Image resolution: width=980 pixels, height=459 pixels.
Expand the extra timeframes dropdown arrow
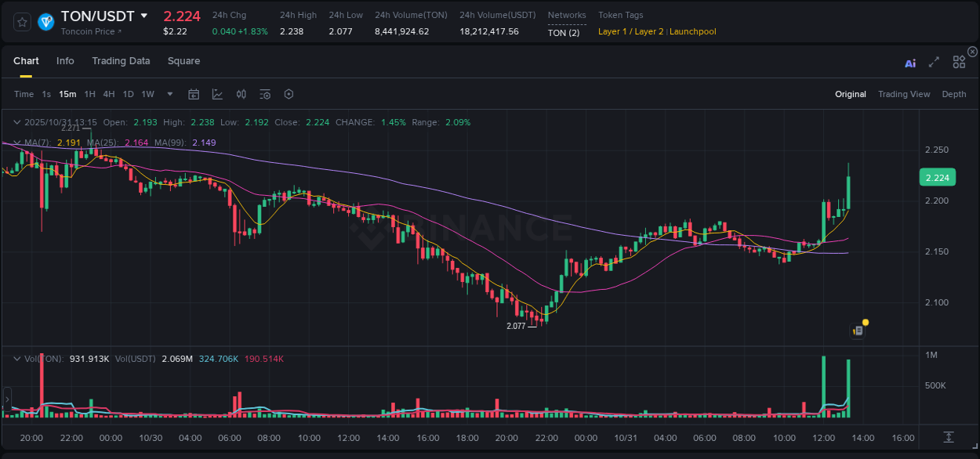(x=169, y=94)
